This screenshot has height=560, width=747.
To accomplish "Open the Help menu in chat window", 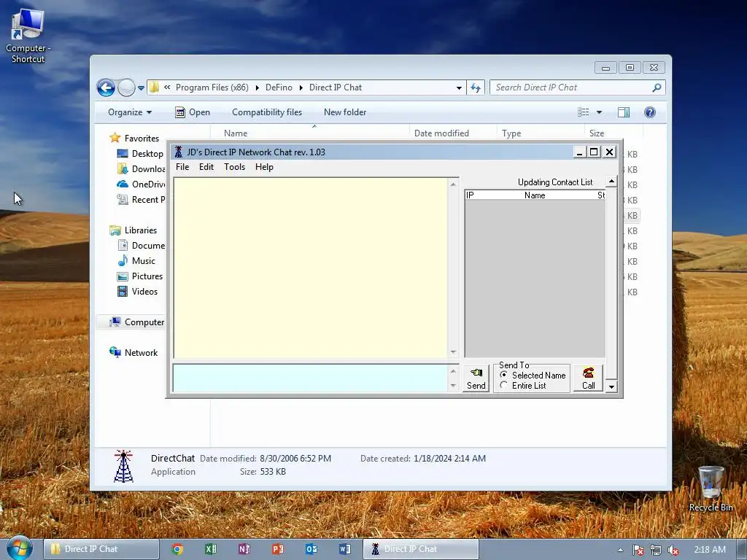I will pos(264,167).
